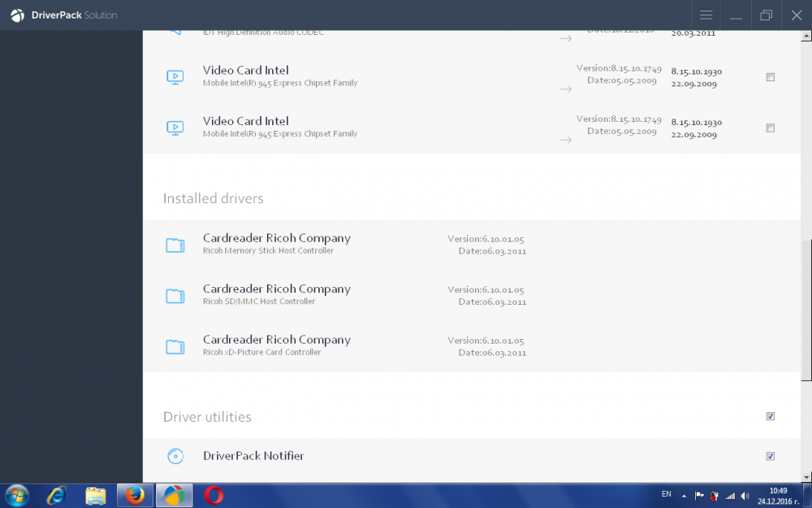Viewport: 812px width, 508px height.
Task: Click the Ricoh Memory Stick Host Controller text
Action: point(268,251)
